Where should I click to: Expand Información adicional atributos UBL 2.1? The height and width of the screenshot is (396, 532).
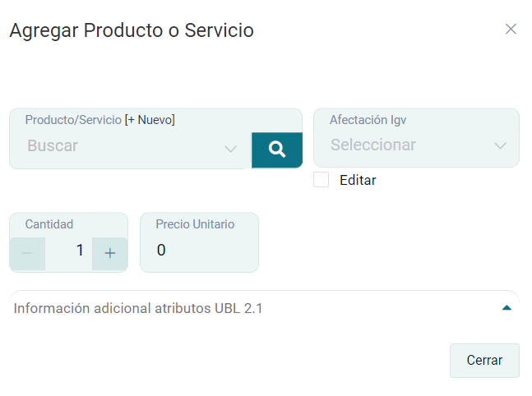click(x=138, y=309)
